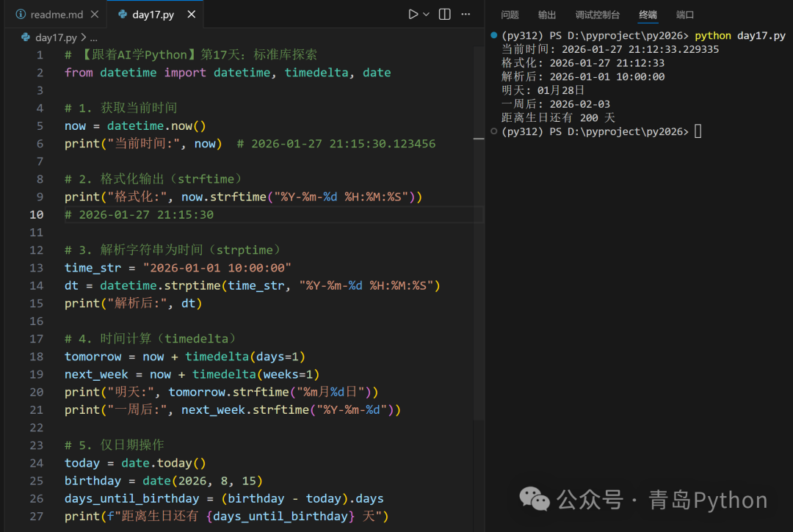793x532 pixels.
Task: Expand the run button dropdown arrow
Action: [x=424, y=12]
